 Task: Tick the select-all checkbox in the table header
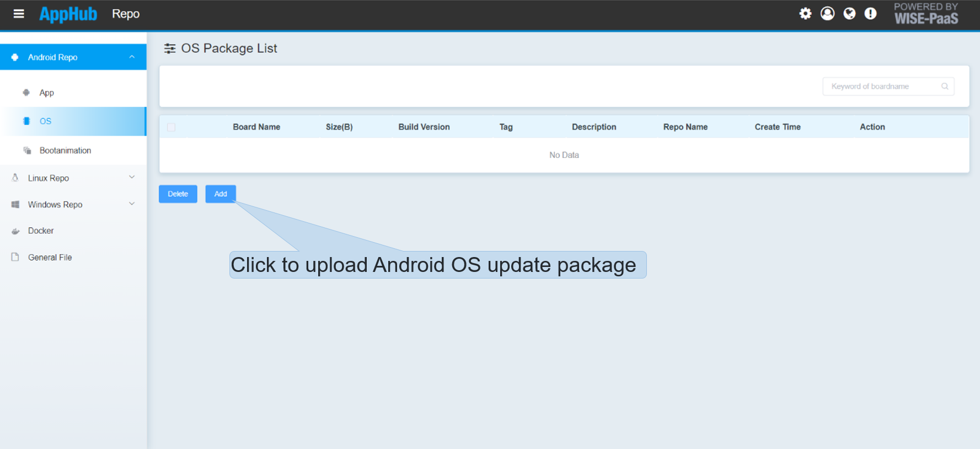(x=172, y=127)
